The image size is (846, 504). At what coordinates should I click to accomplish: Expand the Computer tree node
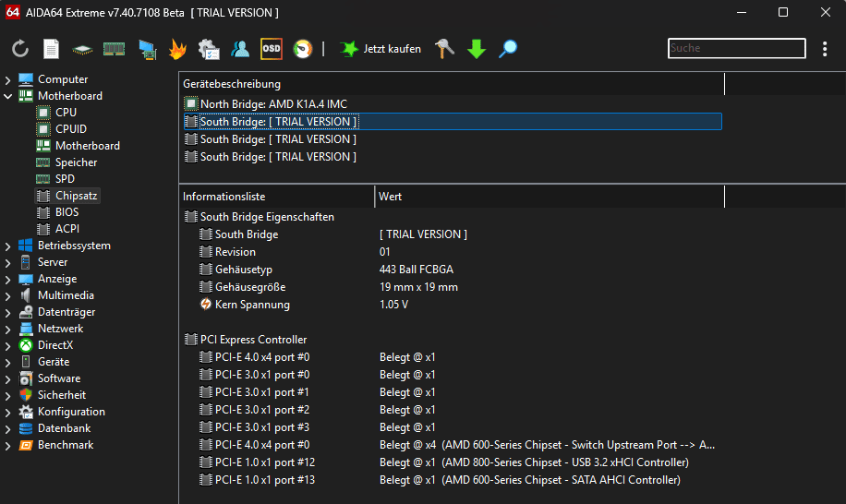tap(7, 79)
